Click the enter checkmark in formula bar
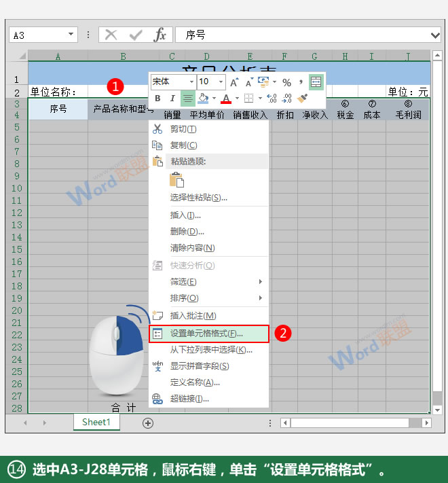Image resolution: width=448 pixels, height=483 pixels. pos(136,35)
